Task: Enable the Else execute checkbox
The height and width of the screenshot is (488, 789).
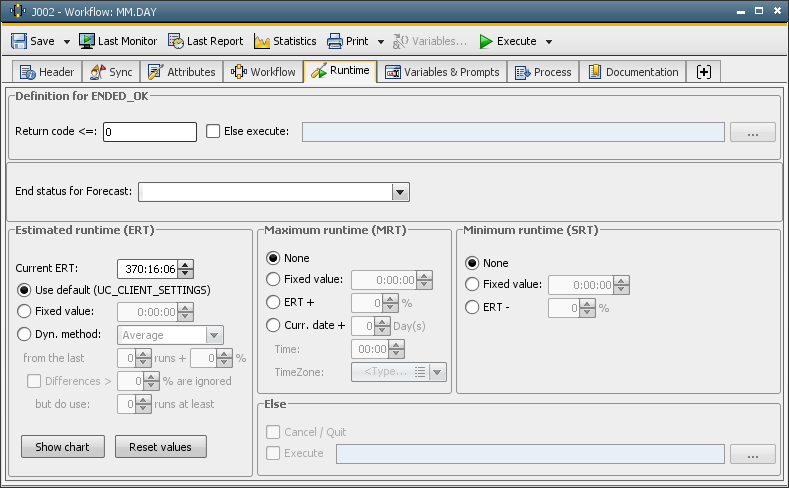Action: click(x=213, y=131)
